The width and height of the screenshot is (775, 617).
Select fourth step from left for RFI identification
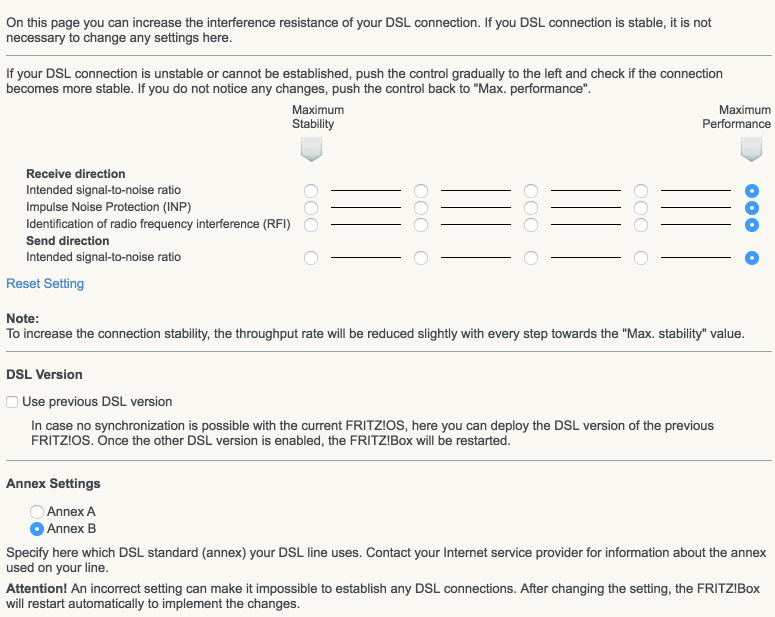641,224
